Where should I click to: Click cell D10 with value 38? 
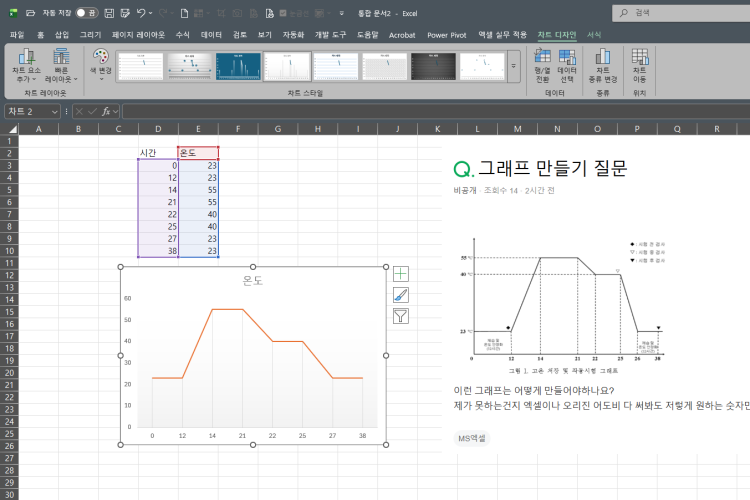pos(158,251)
